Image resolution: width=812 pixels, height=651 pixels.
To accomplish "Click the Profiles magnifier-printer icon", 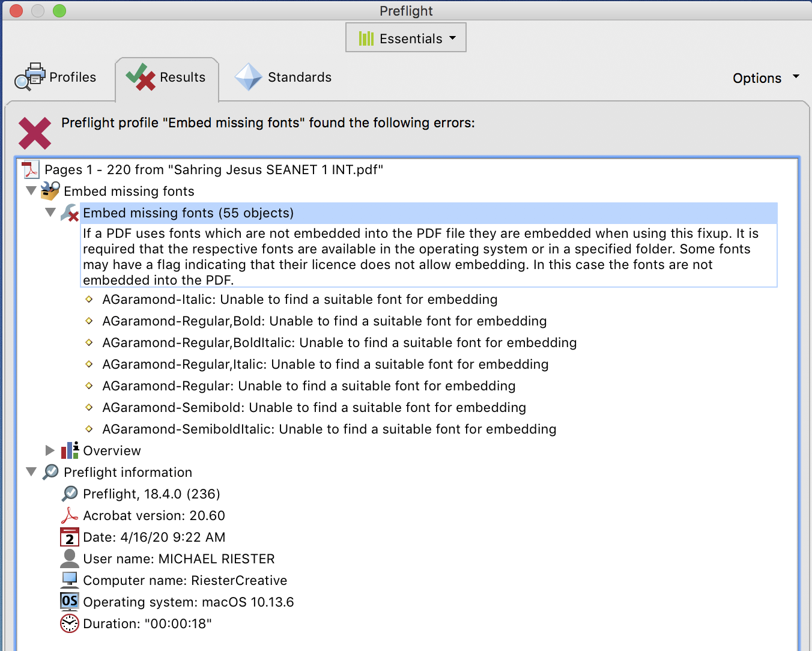I will tap(30, 77).
